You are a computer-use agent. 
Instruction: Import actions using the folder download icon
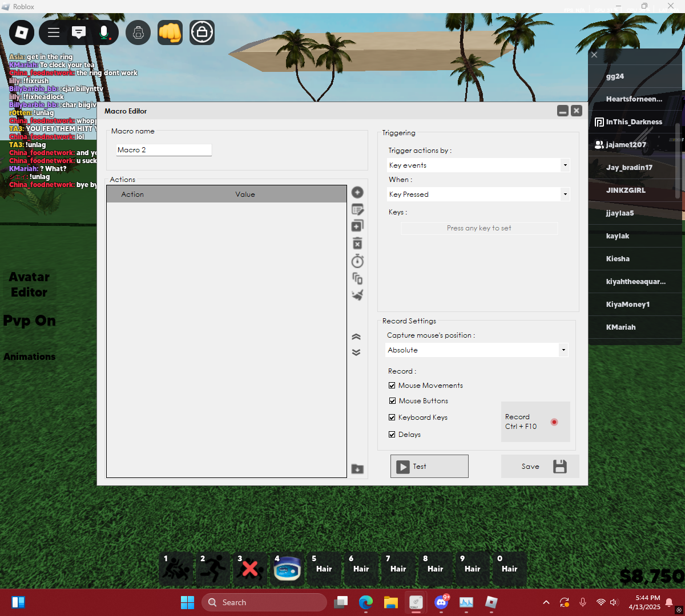pos(357,469)
